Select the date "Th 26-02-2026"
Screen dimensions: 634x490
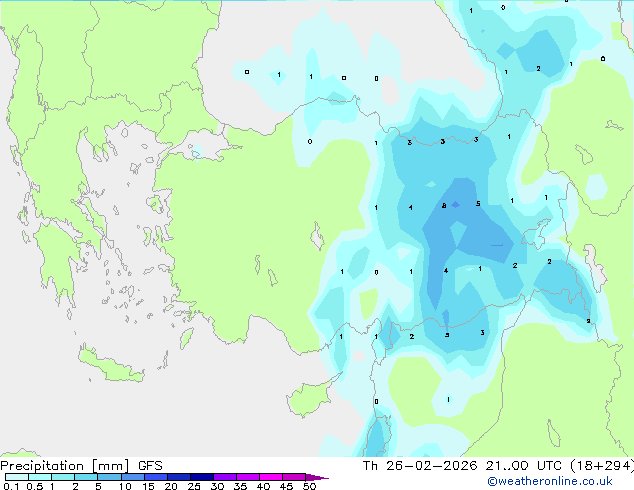pyautogui.click(x=420, y=466)
